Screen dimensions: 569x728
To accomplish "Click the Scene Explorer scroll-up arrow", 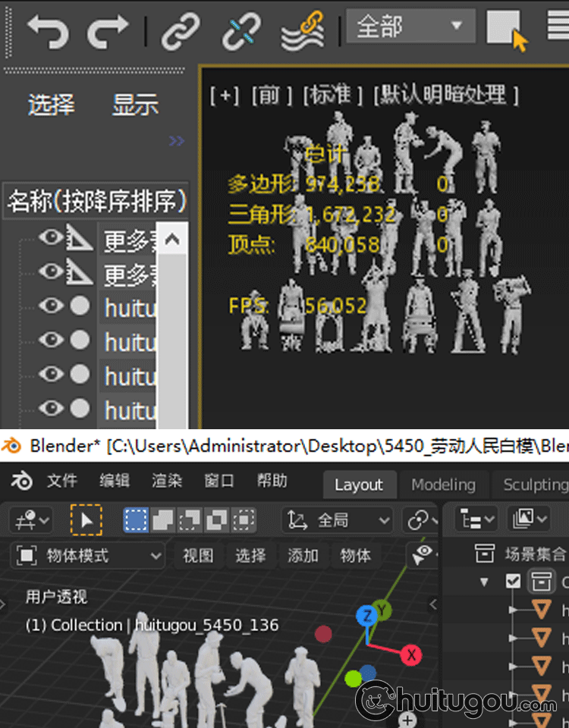I will pyautogui.click(x=172, y=239).
